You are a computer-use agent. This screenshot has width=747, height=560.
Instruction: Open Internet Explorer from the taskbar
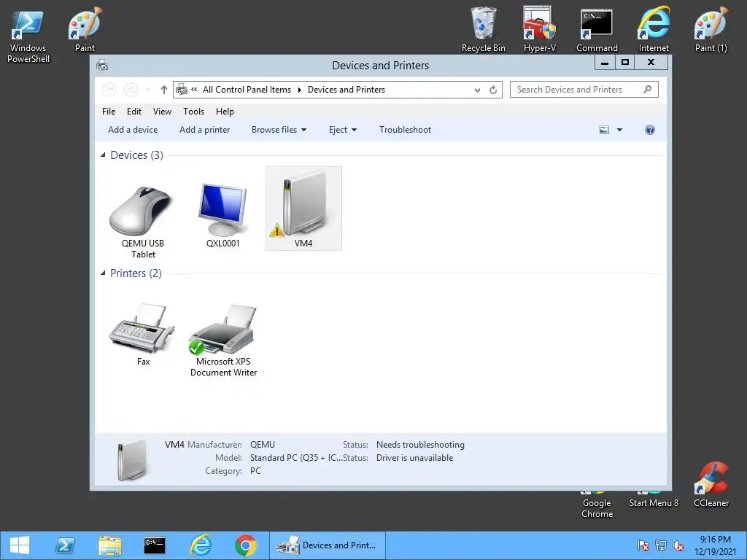[x=201, y=545]
